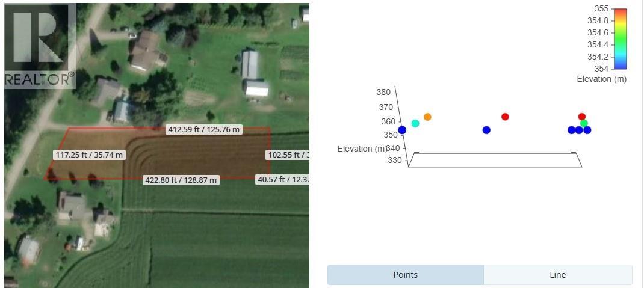Select the 40.57 ft measurement label

click(282, 179)
